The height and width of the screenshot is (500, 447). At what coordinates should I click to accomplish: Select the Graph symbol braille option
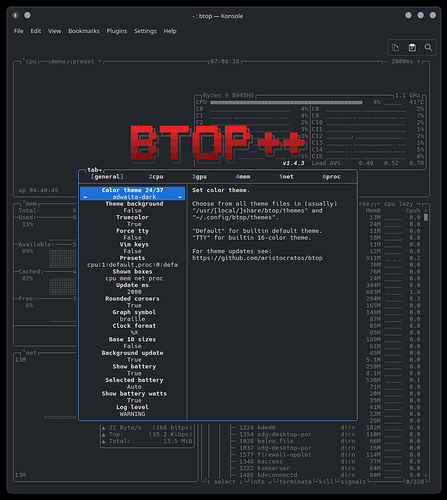click(x=134, y=315)
